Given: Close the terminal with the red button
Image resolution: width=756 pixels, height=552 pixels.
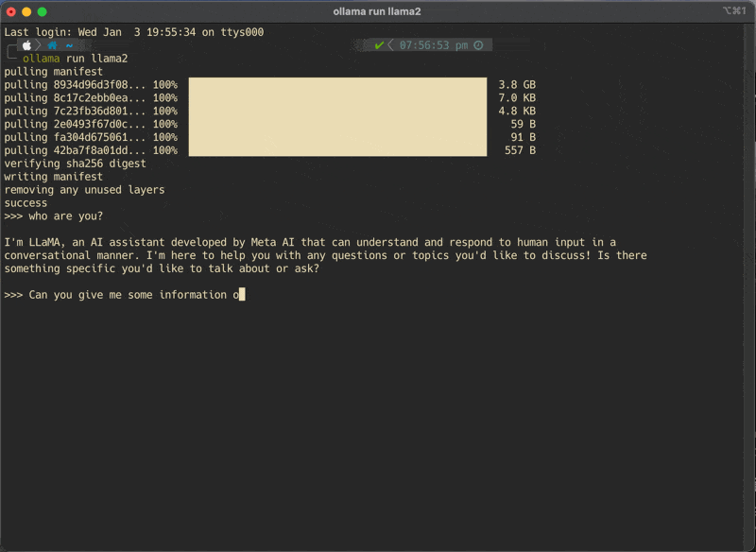Looking at the screenshot, I should pos(11,11).
